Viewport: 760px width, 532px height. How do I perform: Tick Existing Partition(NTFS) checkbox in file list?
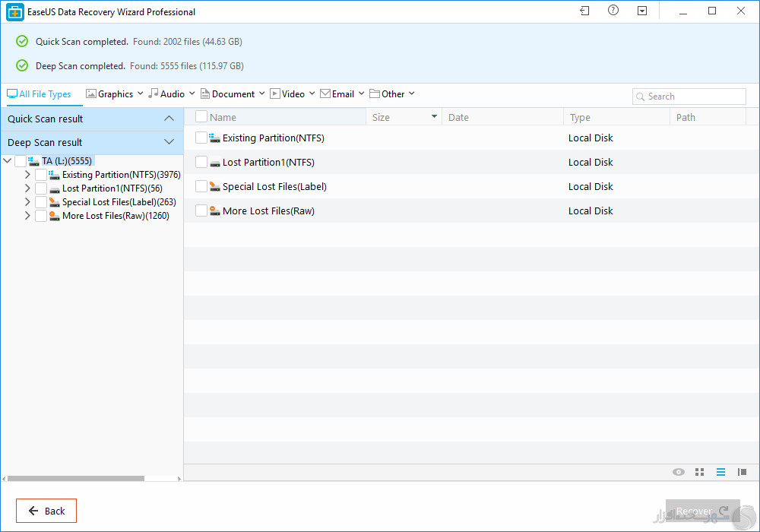201,138
